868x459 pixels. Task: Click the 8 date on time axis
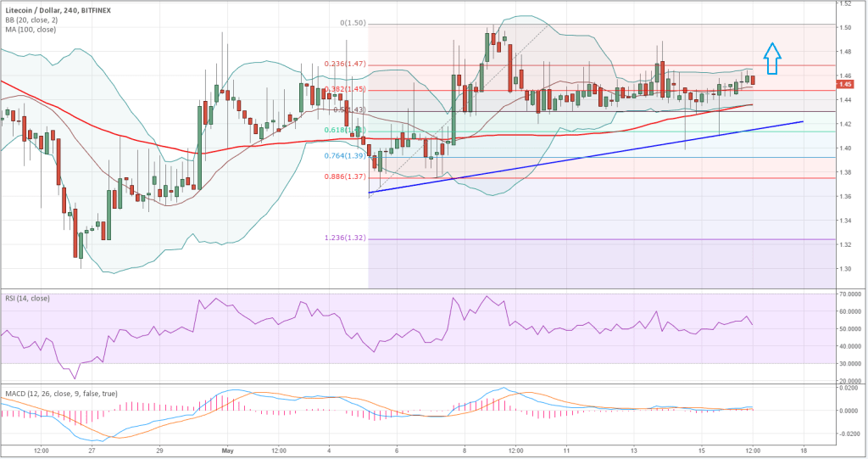tap(465, 451)
